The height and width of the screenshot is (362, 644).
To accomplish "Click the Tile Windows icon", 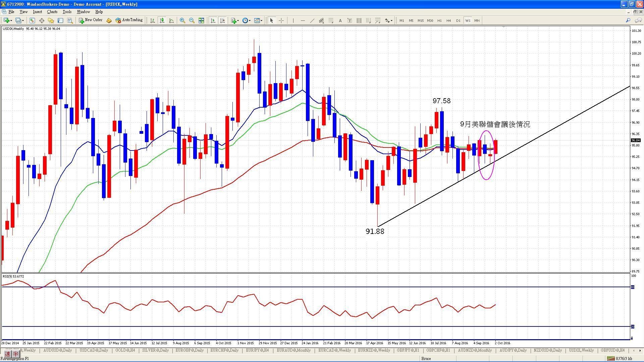I will (201, 20).
